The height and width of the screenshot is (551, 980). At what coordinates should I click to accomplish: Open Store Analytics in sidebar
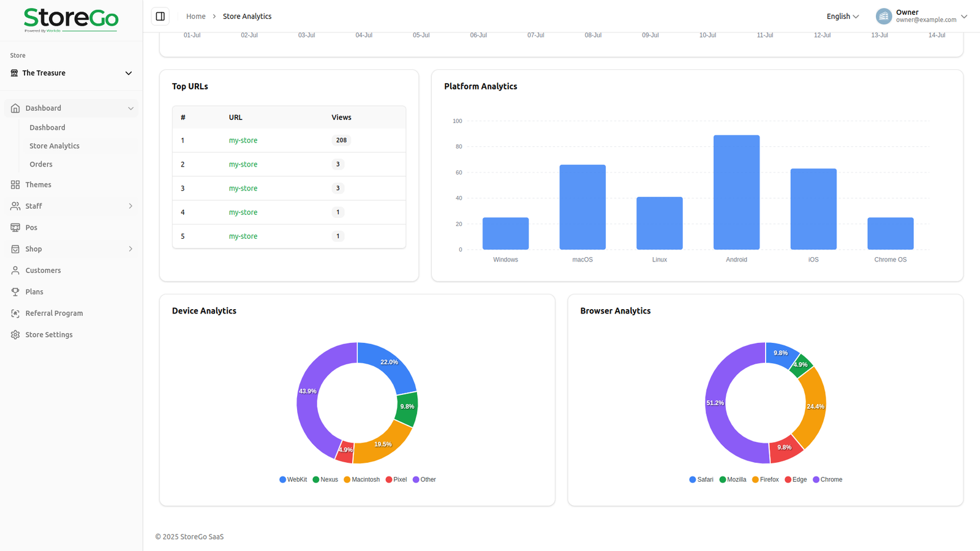point(55,146)
